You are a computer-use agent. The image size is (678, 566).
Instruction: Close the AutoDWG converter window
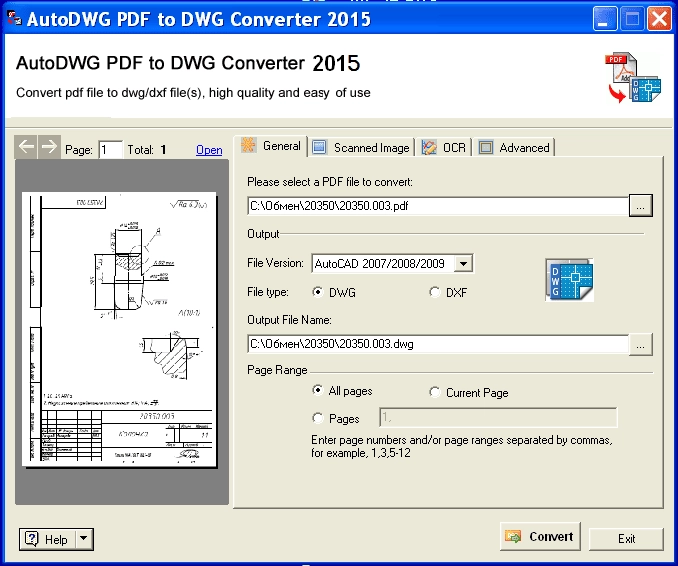pyautogui.click(x=659, y=19)
